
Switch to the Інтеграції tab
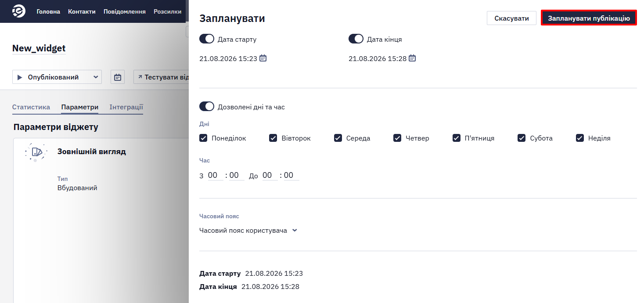(126, 107)
